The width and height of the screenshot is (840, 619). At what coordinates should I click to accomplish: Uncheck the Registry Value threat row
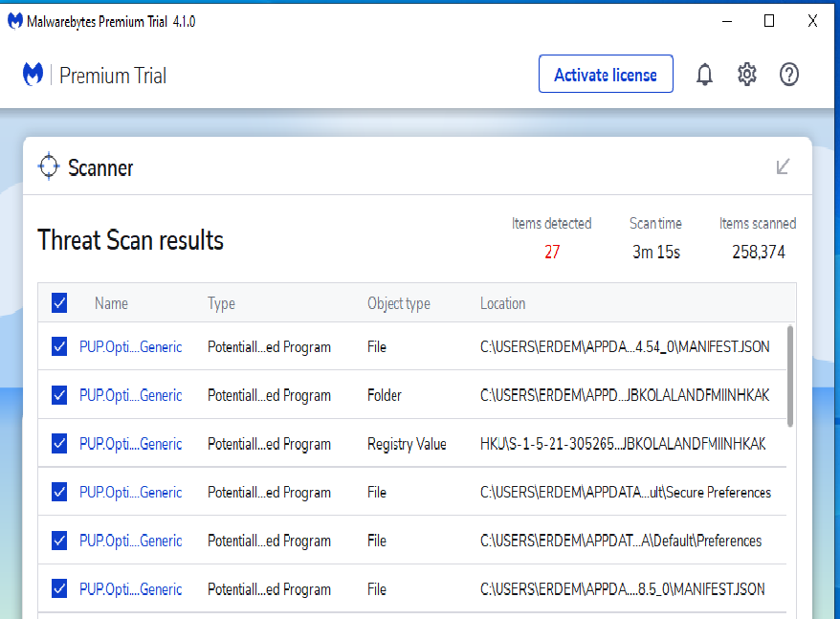tap(59, 444)
